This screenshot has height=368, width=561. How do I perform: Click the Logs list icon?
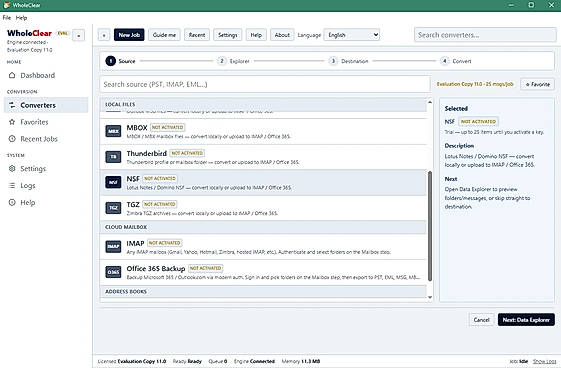[x=12, y=186]
